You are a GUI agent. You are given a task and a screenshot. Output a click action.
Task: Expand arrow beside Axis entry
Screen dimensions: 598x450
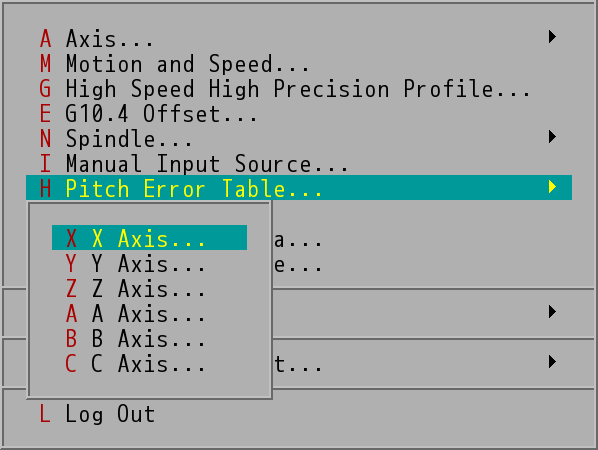(x=552, y=37)
